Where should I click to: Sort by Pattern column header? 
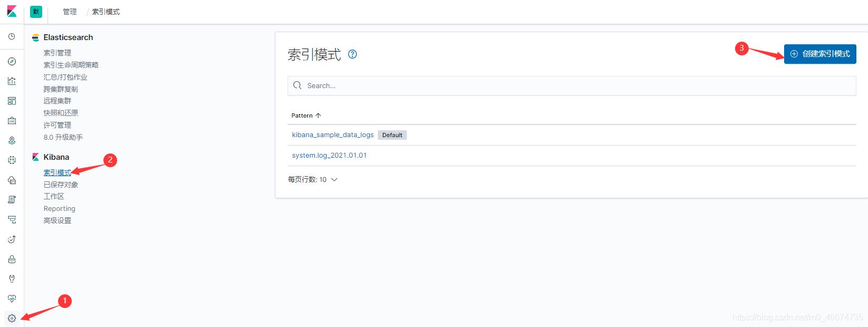click(306, 116)
